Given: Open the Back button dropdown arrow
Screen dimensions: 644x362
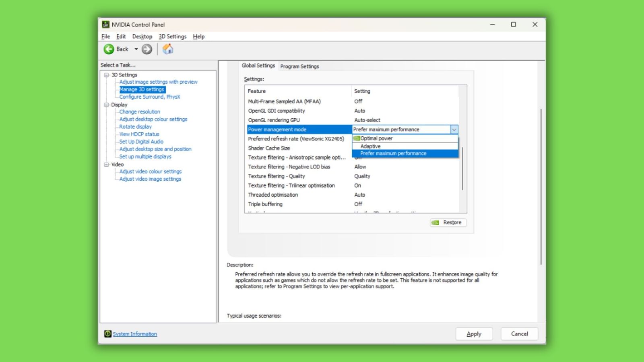Looking at the screenshot, I should [x=137, y=49].
